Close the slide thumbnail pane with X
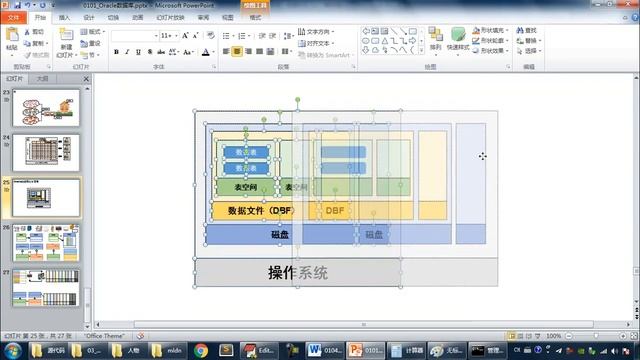Viewport: 640px width, 360px height. (86, 78)
